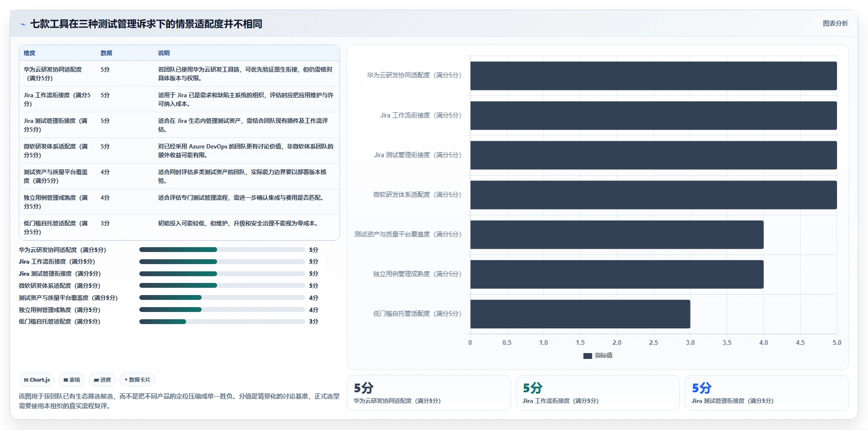The width and height of the screenshot is (868, 430).
Task: Select the 表格 tag pill
Action: [x=72, y=380]
